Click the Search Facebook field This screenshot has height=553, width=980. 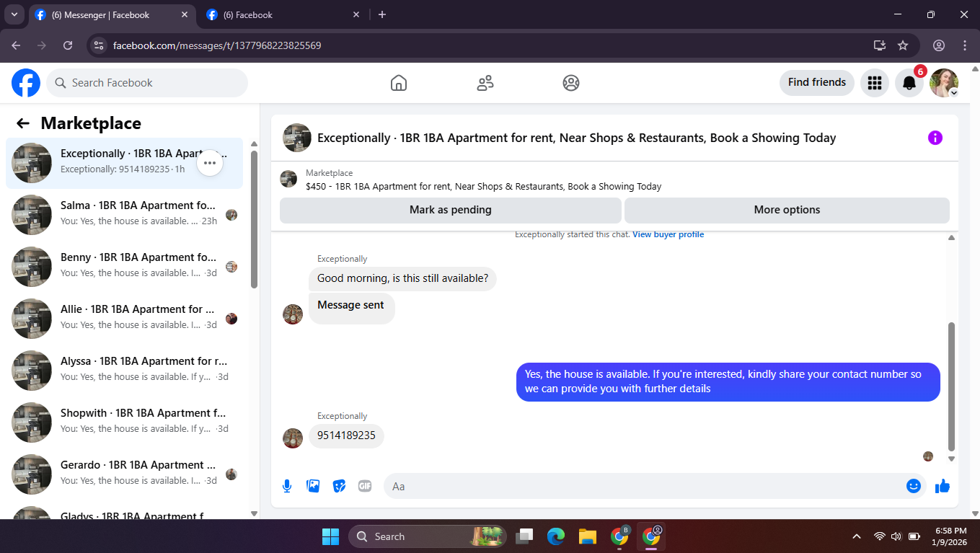pyautogui.click(x=147, y=83)
